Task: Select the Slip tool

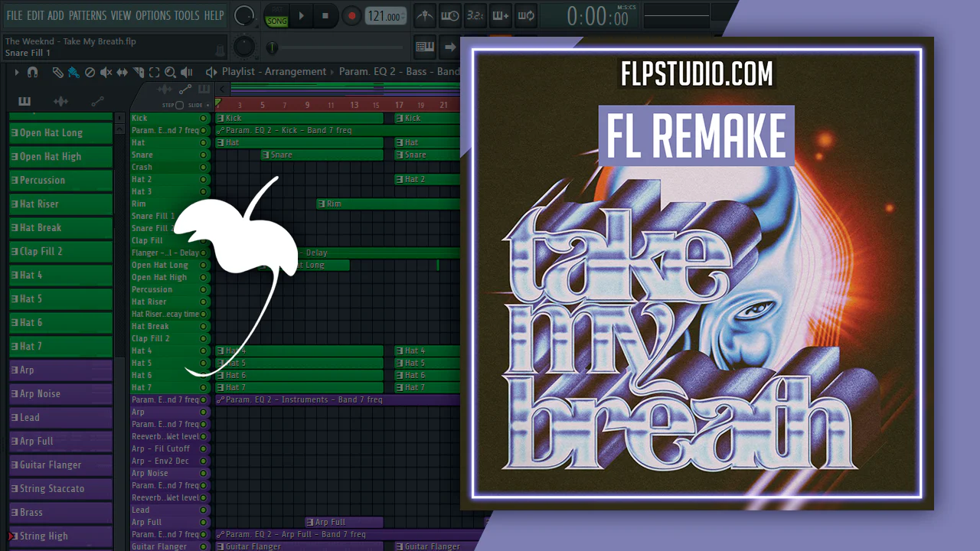Action: (122, 72)
